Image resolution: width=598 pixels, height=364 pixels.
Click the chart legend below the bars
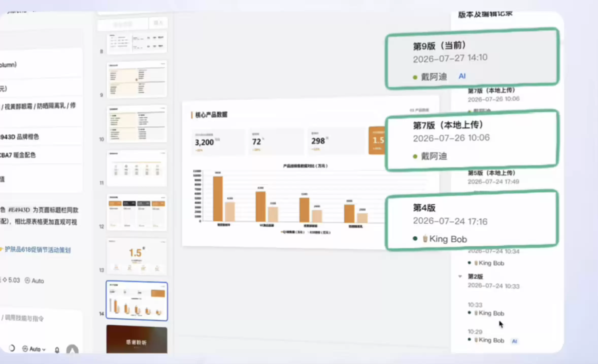305,232
